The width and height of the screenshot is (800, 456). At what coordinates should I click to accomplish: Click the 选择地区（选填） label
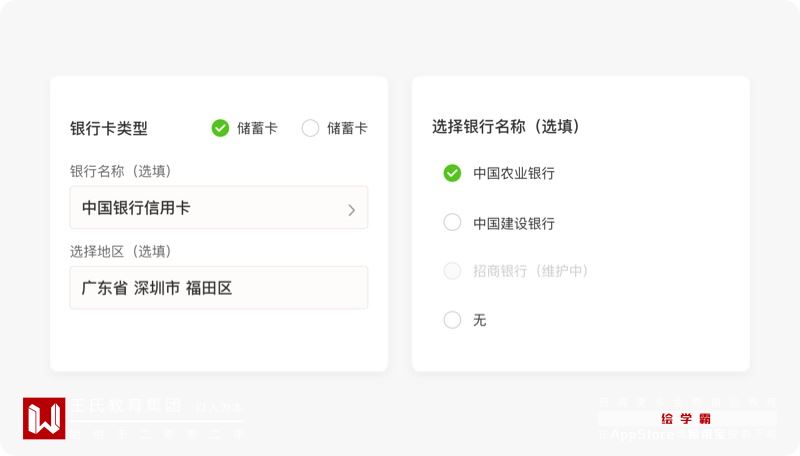120,251
